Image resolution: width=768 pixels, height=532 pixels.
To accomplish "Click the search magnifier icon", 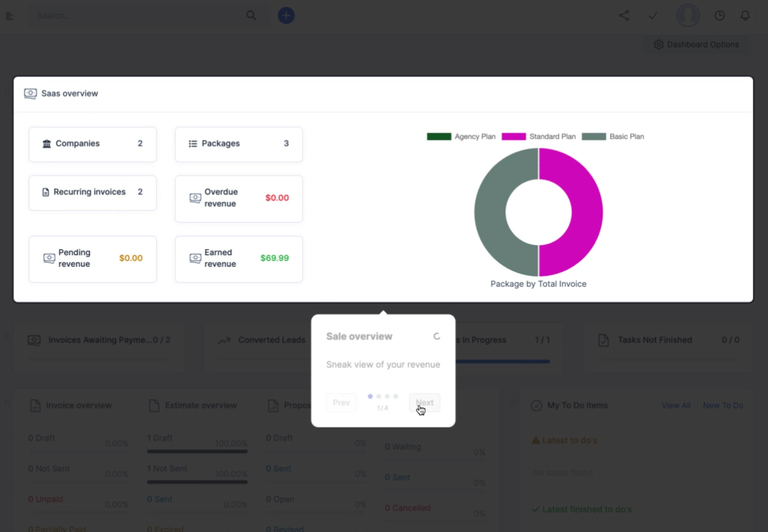I will pyautogui.click(x=251, y=15).
